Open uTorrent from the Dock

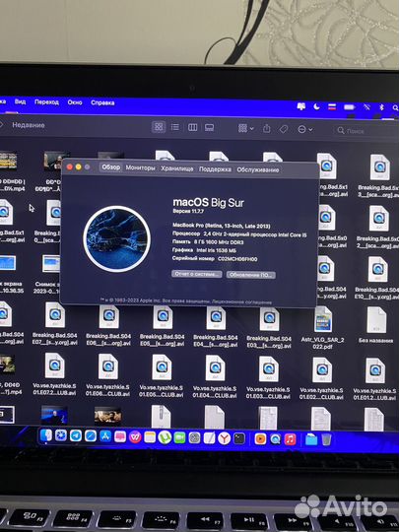[x=165, y=437]
